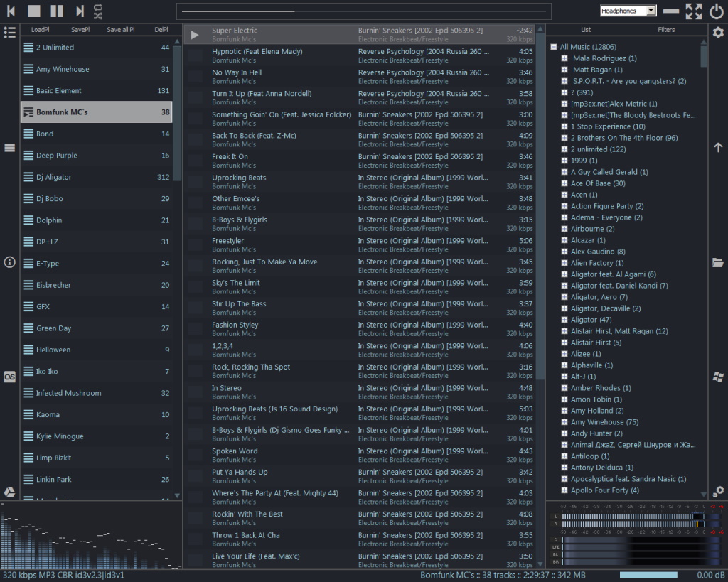Select track Live Your Life (Feat. Max'c)
This screenshot has width=728, height=582.
coord(360,560)
